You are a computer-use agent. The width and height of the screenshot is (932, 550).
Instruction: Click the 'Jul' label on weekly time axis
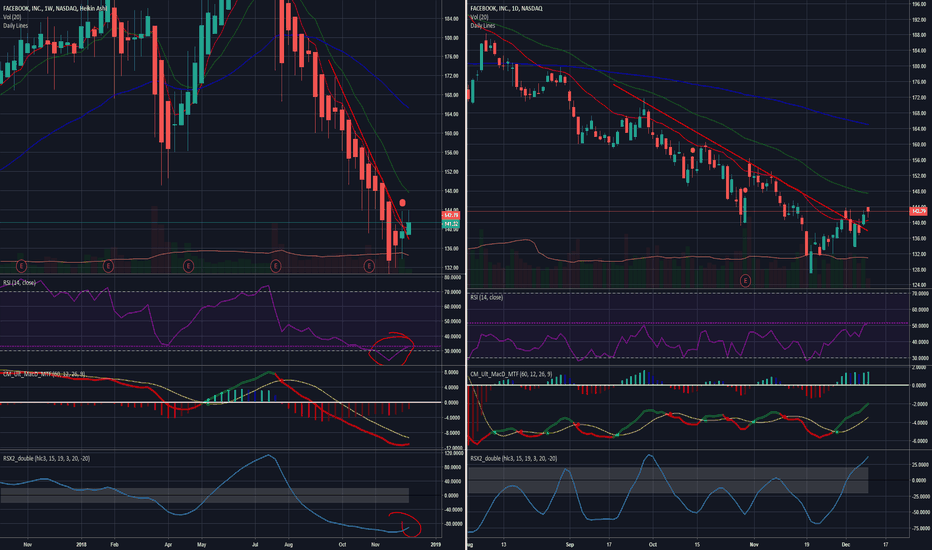click(256, 544)
